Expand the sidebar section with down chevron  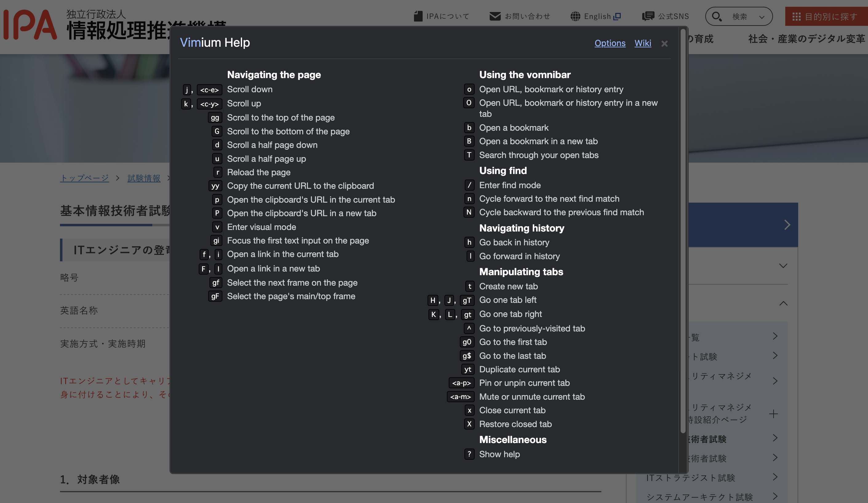[x=783, y=266]
